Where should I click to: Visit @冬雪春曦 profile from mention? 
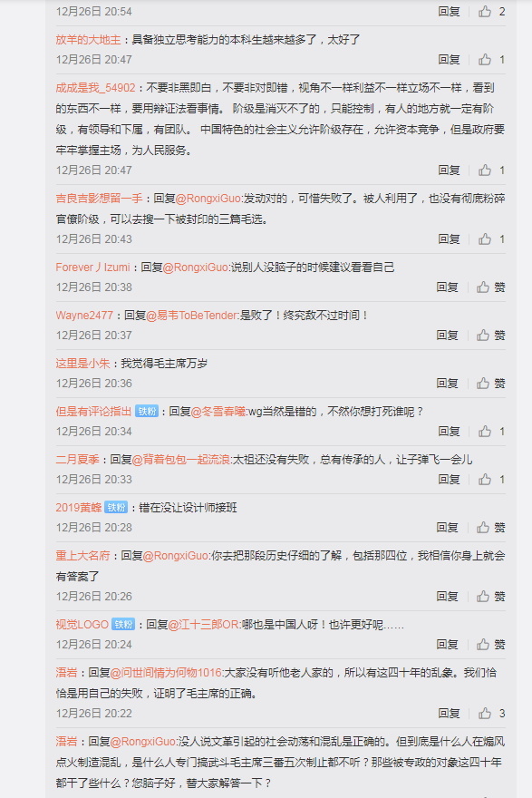coord(218,411)
